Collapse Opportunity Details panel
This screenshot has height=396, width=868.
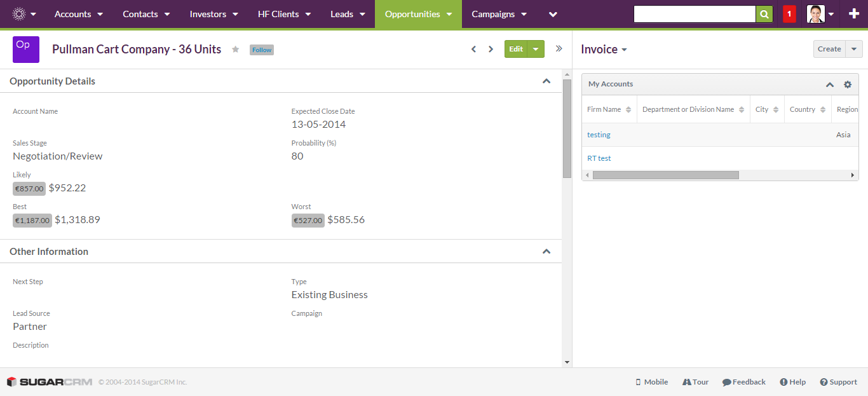(546, 81)
